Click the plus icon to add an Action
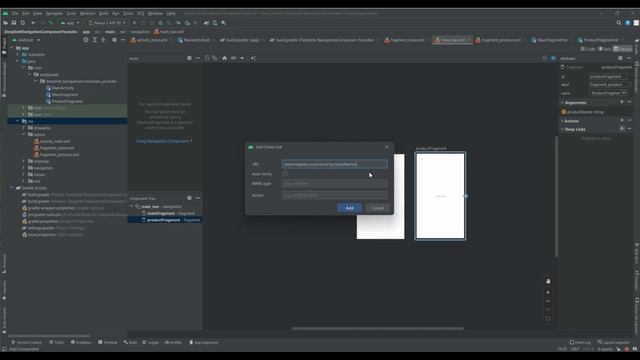The width and height of the screenshot is (640, 360). (622, 120)
